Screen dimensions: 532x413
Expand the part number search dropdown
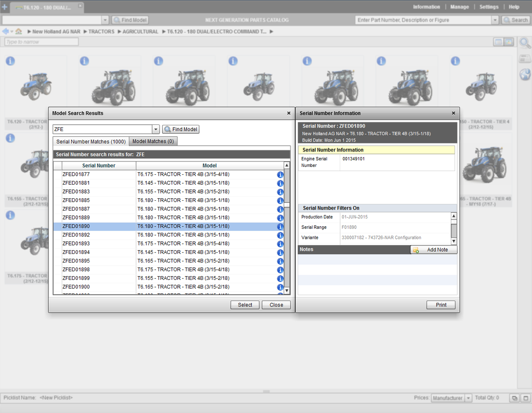[x=495, y=20]
